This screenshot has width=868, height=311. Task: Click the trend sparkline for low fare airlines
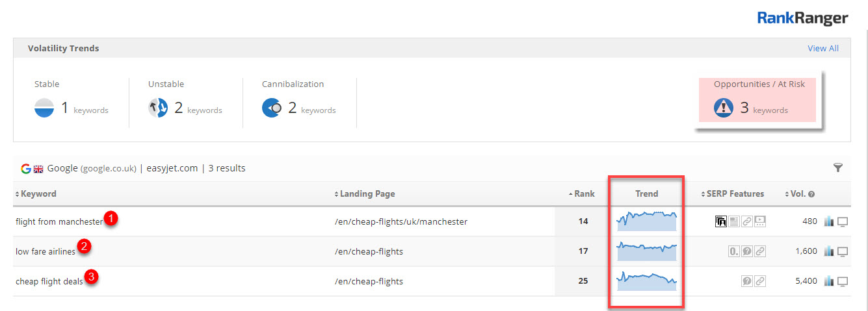[647, 251]
